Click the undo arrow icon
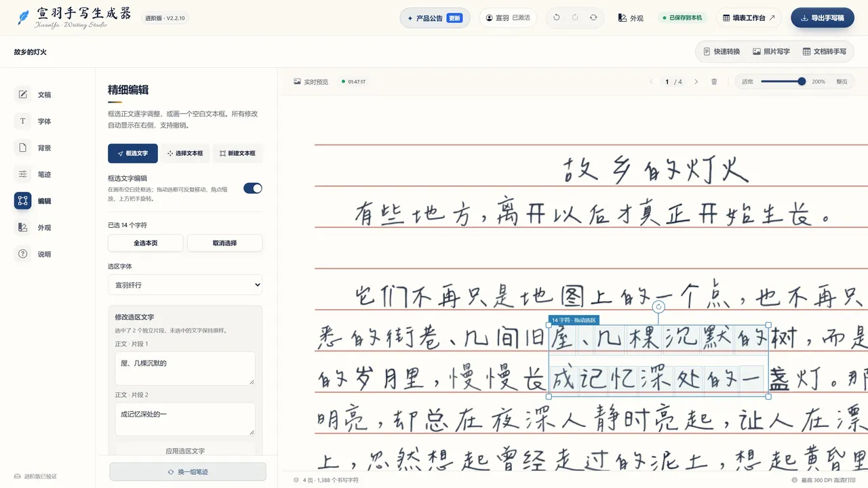The image size is (868, 488). pos(557,18)
